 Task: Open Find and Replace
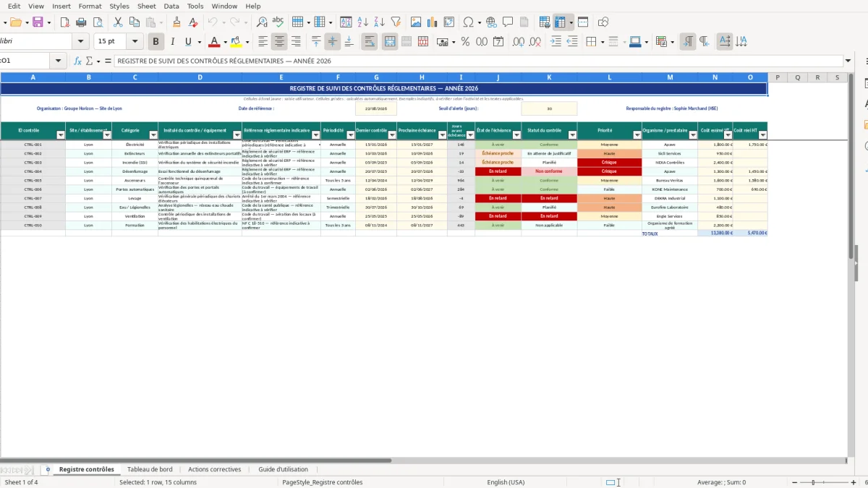pos(262,22)
